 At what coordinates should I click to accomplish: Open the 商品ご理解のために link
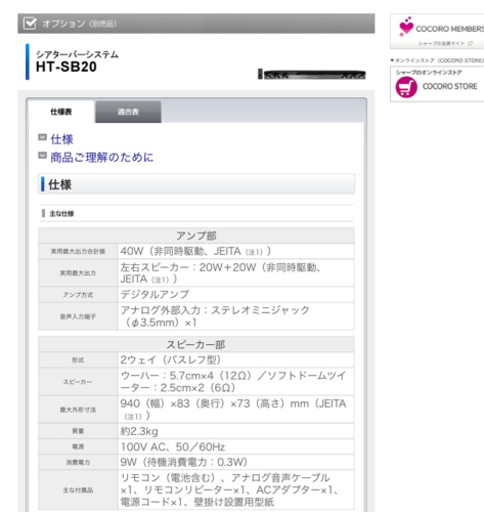pos(102,157)
